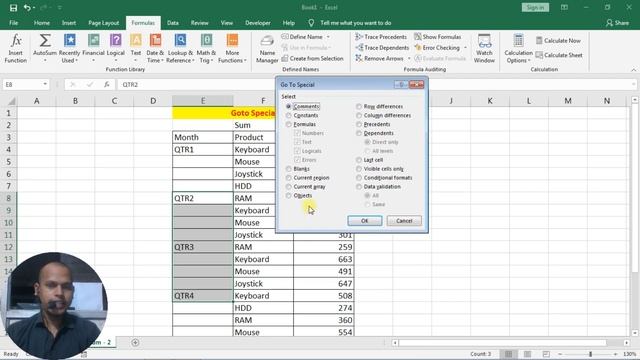Click Tell me what you want to do

tap(355, 23)
